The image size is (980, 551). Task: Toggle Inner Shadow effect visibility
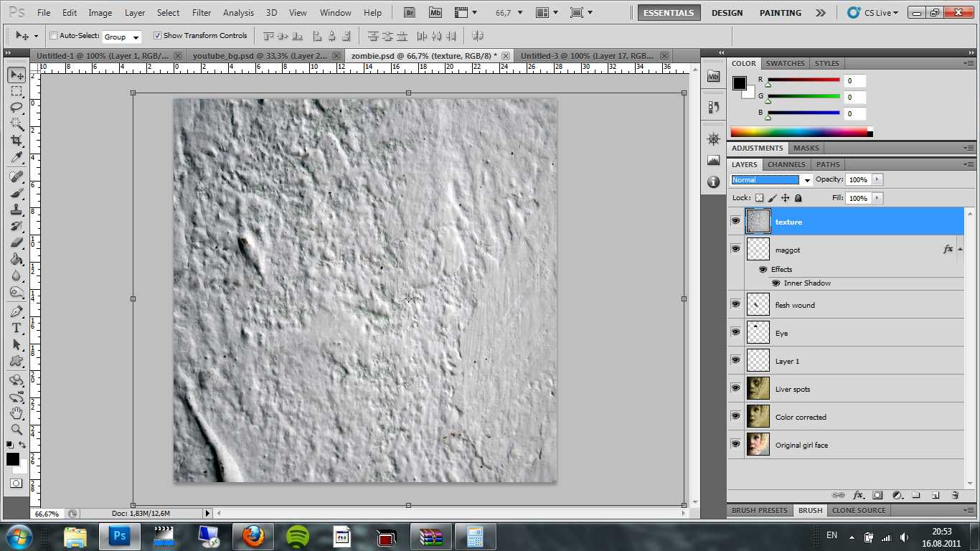click(x=776, y=283)
